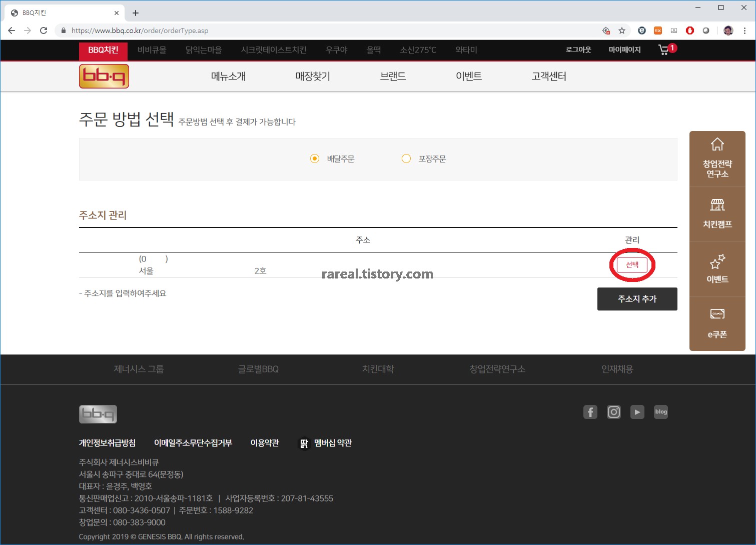756x545 pixels.
Task: Open 멤버십 약관 link
Action: tap(326, 443)
